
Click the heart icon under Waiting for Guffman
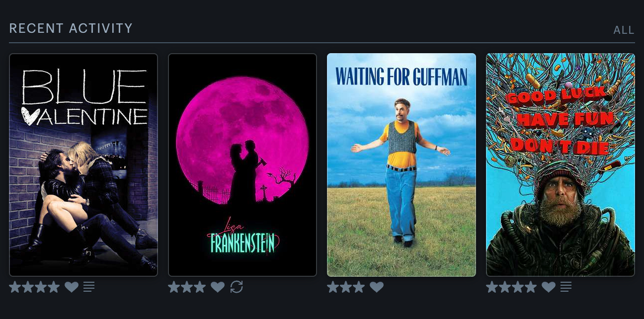pyautogui.click(x=377, y=287)
